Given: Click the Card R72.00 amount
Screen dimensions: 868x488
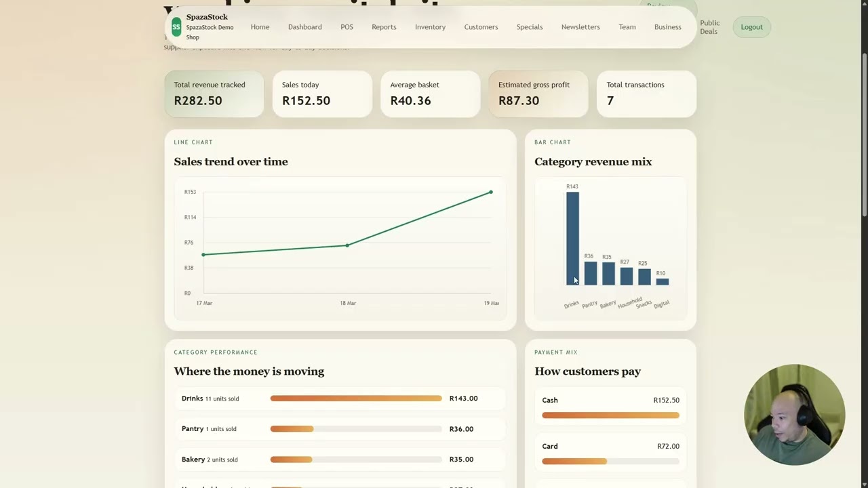Looking at the screenshot, I should coord(668,446).
